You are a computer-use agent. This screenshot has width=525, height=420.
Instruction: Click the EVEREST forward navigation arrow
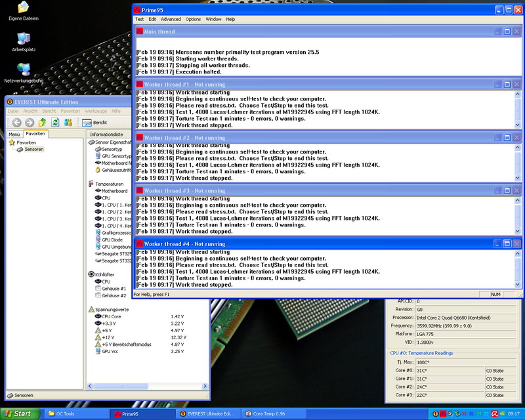[x=29, y=123]
